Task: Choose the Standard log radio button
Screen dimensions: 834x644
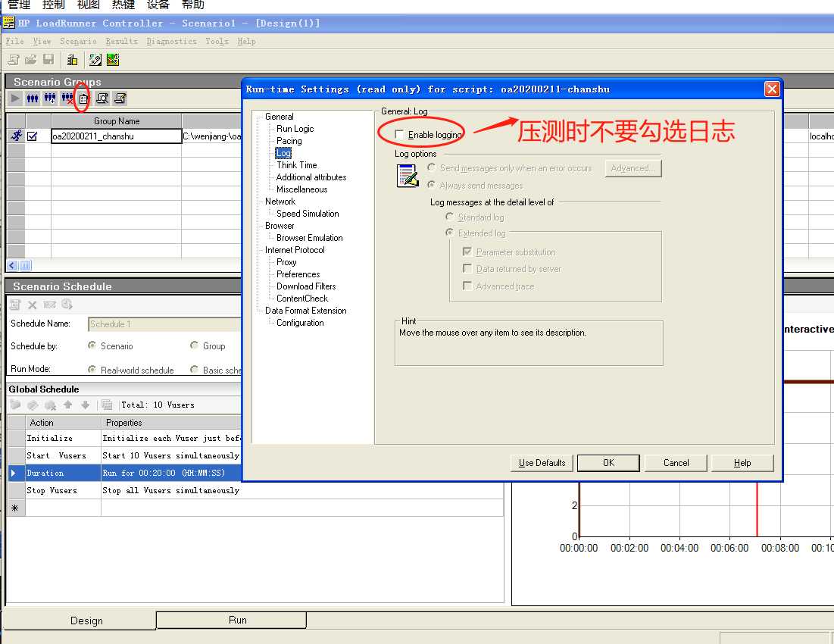Action: point(449,217)
